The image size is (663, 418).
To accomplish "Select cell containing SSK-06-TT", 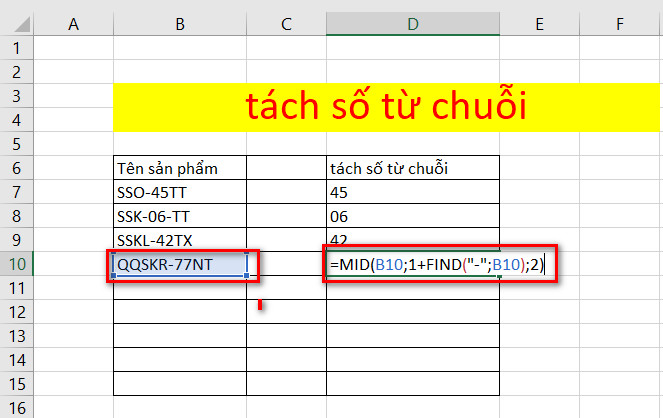I will (x=180, y=216).
